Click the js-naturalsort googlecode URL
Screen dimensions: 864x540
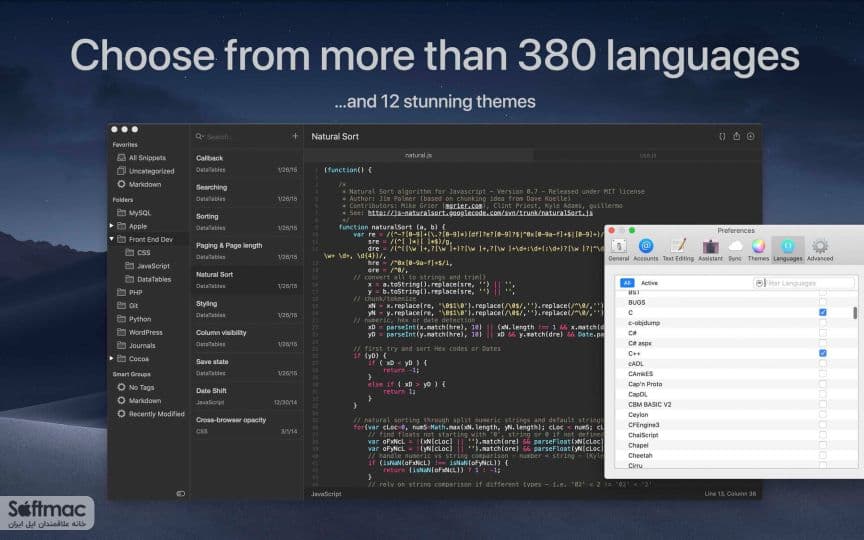tap(480, 213)
